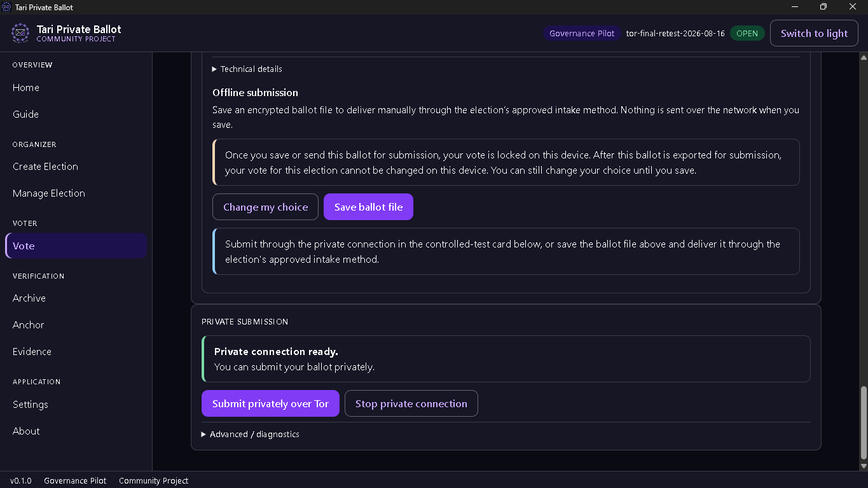Open the Guide page
This screenshot has height=488, width=868.
[x=76, y=115]
